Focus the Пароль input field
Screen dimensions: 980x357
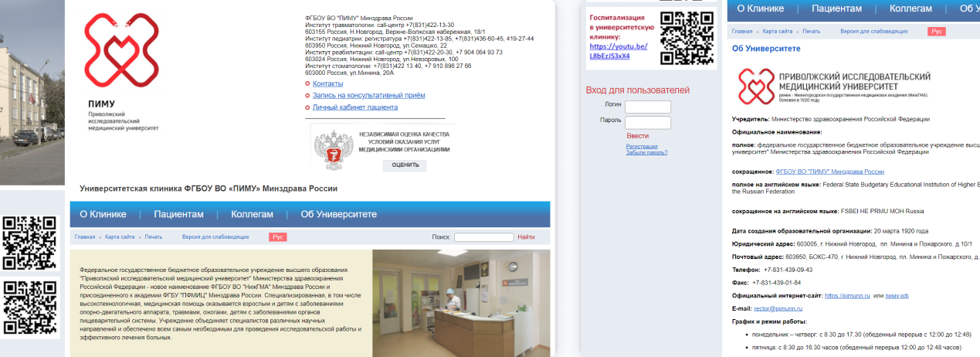(647, 122)
